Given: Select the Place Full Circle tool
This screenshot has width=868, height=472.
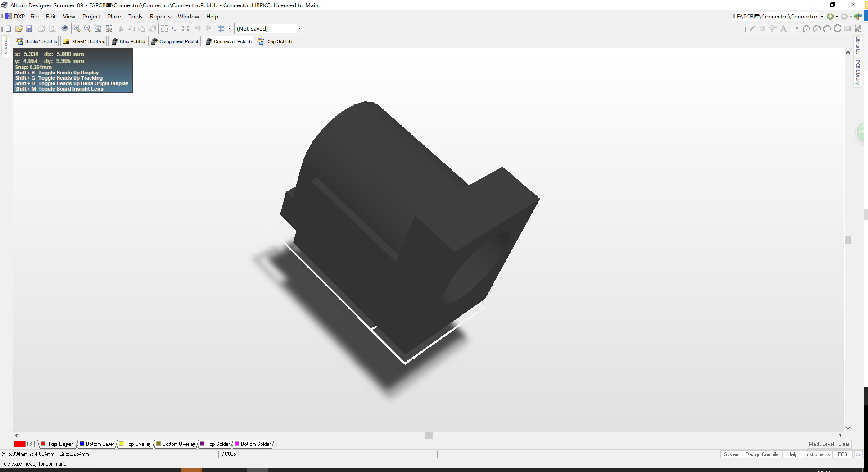Looking at the screenshot, I should click(x=837, y=28).
